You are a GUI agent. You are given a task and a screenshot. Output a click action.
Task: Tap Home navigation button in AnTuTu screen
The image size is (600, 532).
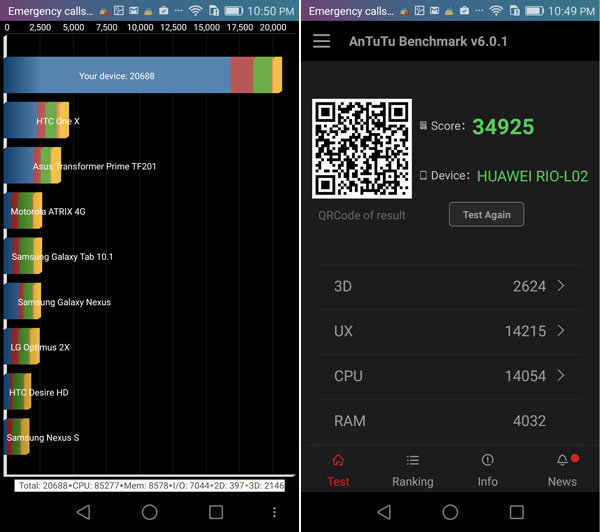tap(450, 512)
